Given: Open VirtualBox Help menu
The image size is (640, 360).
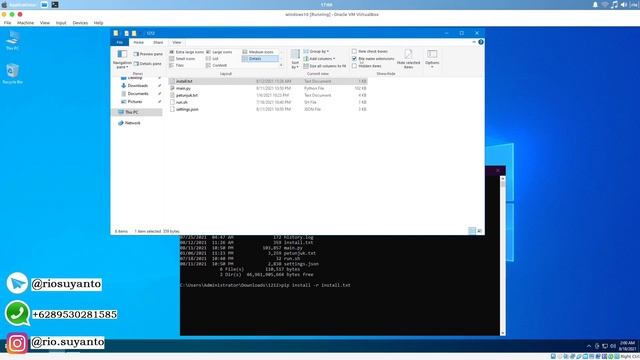Looking at the screenshot, I should point(98,23).
